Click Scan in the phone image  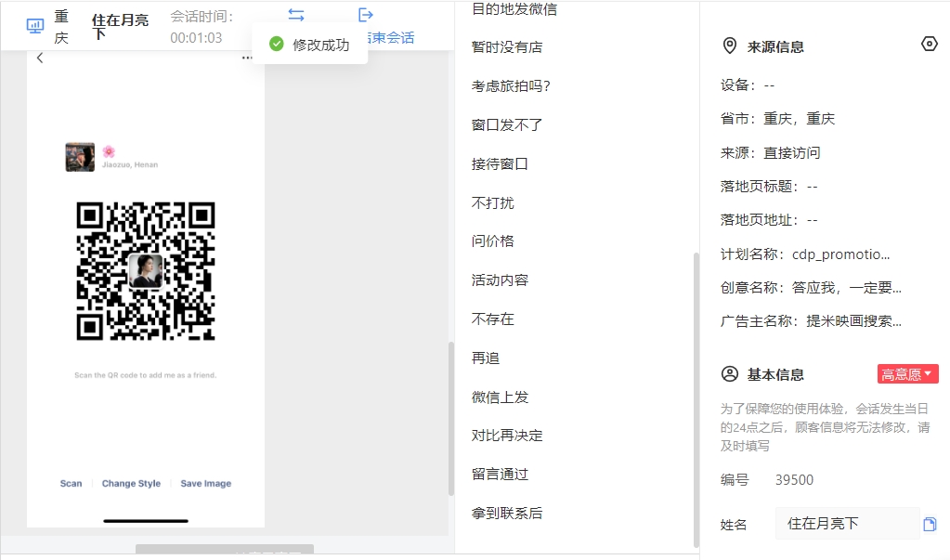[x=71, y=483]
